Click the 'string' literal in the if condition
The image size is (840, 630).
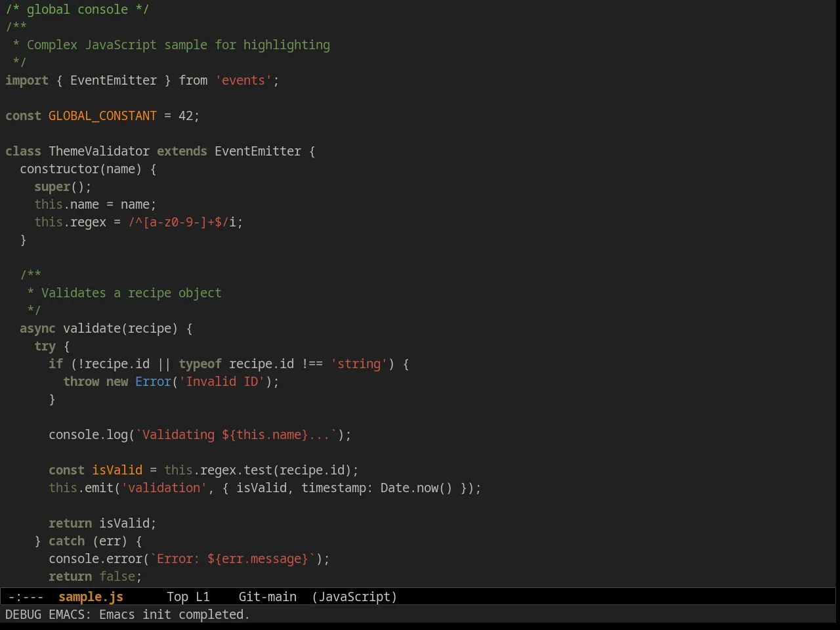(359, 364)
